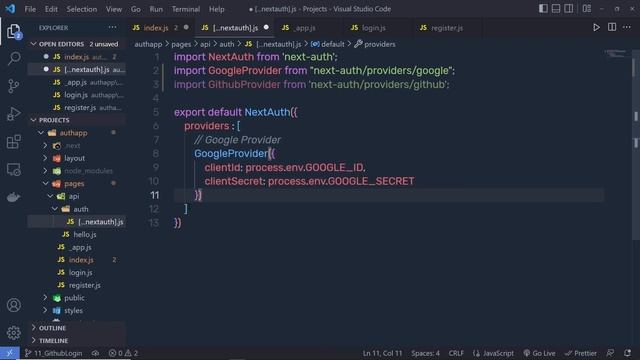Toggle primary side bar layout icon
The height and width of the screenshot is (360, 640).
[x=543, y=9]
